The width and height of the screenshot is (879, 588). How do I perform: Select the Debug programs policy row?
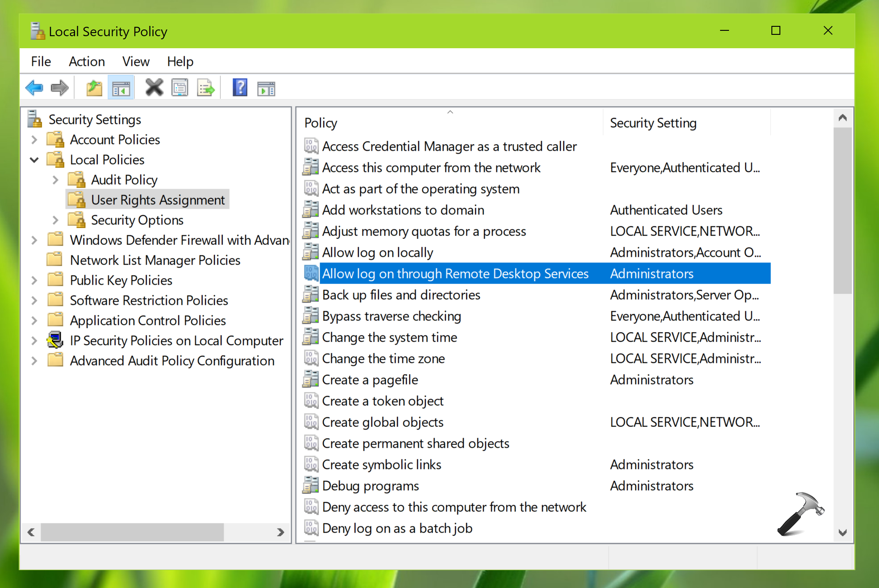pyautogui.click(x=370, y=486)
